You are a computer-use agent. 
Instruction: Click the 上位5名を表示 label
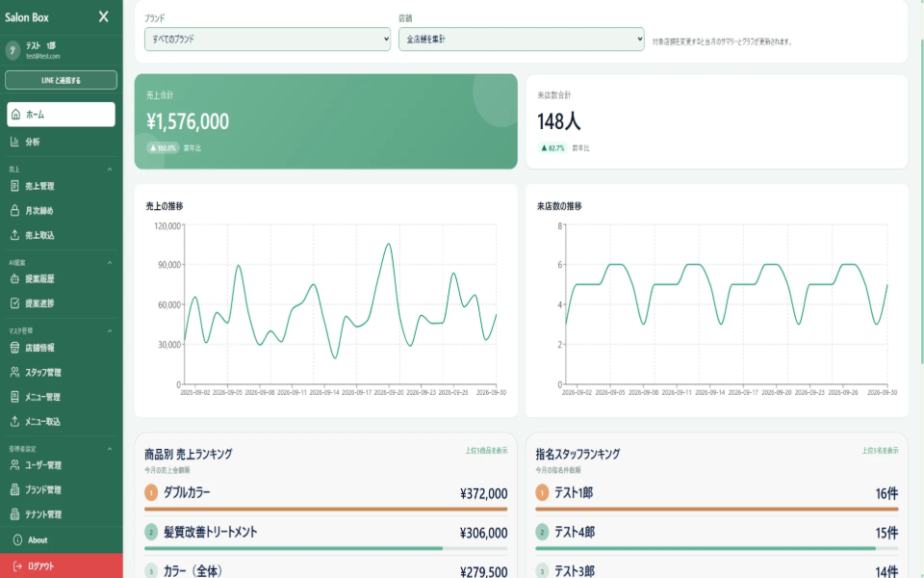tap(881, 451)
